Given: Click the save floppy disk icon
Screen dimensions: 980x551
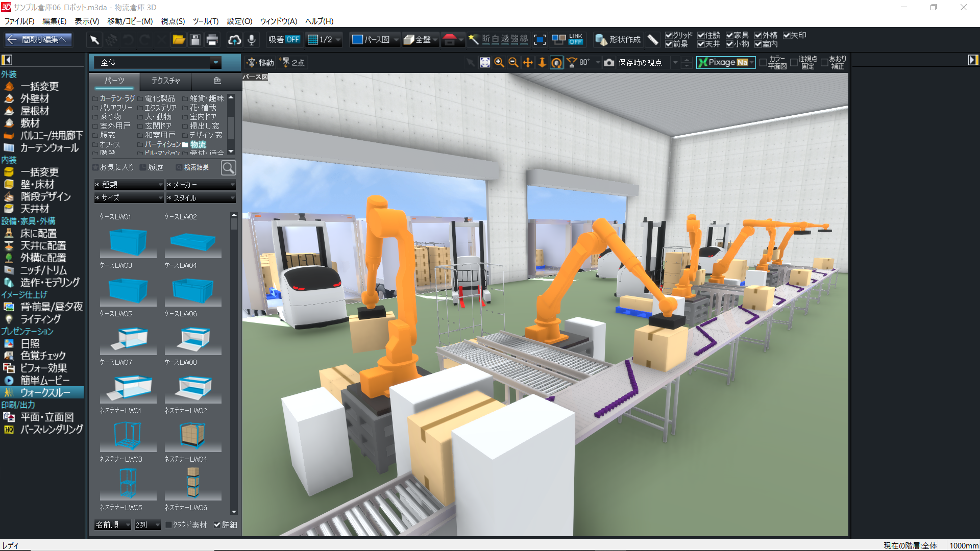Looking at the screenshot, I should [x=195, y=40].
